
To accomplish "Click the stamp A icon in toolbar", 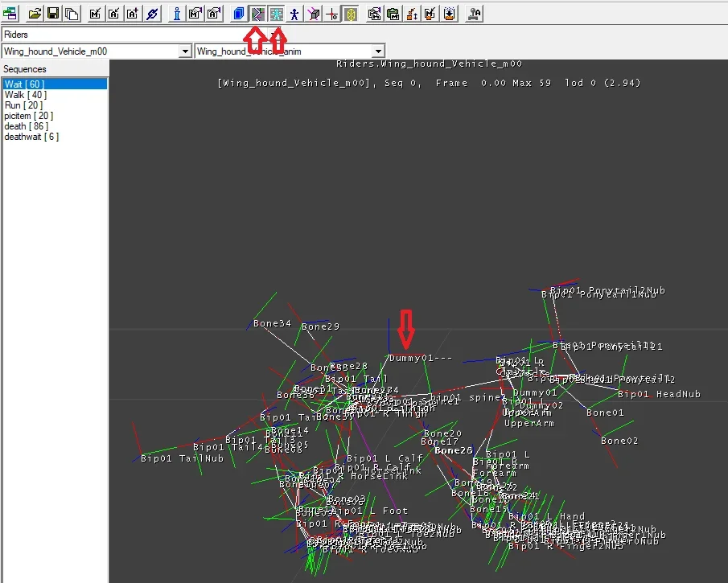I will [474, 14].
